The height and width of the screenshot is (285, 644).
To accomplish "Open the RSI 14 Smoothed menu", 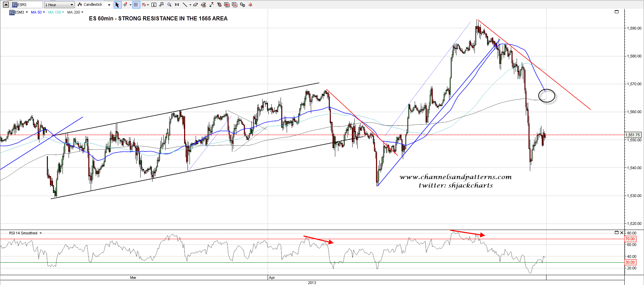I will [x=25, y=233].
